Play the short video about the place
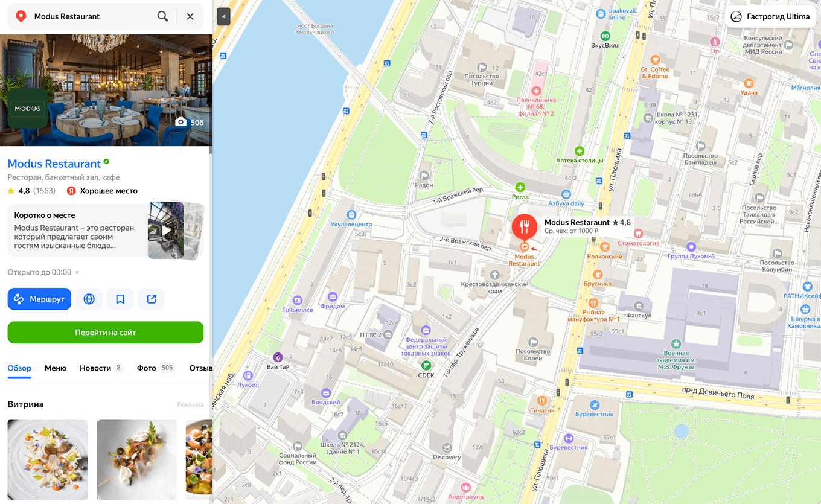Viewport: 821px width, 504px height. click(x=166, y=231)
